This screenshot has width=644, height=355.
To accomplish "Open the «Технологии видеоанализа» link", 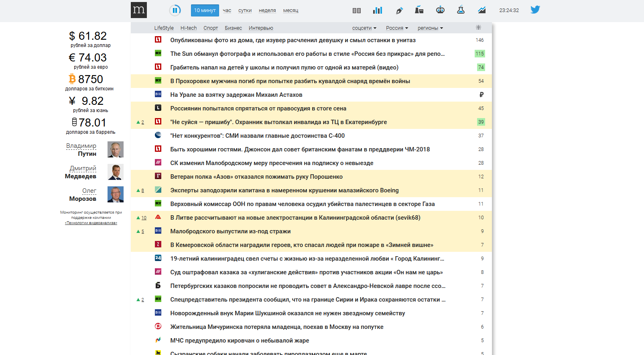I will coord(91,223).
